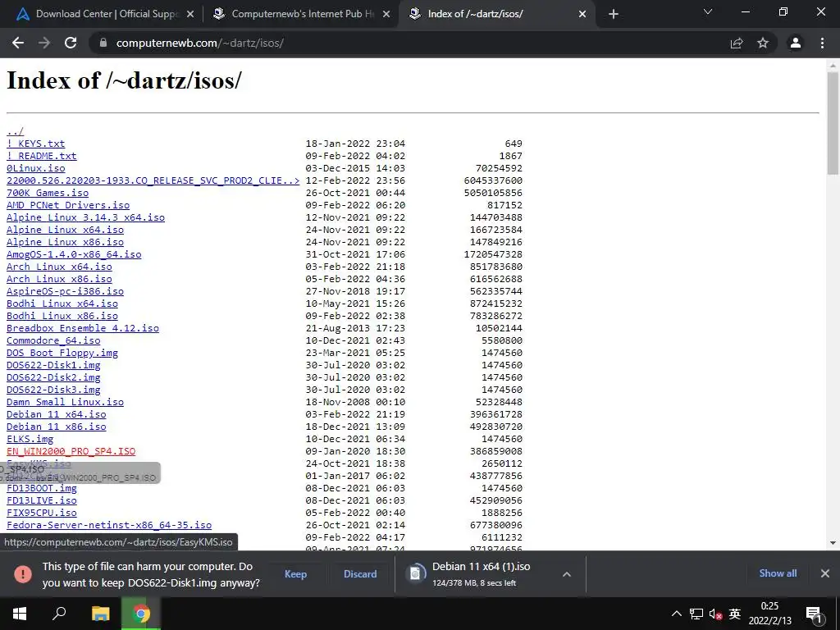Open File Explorer from taskbar
Image resolution: width=840 pixels, height=630 pixels.
point(100,614)
